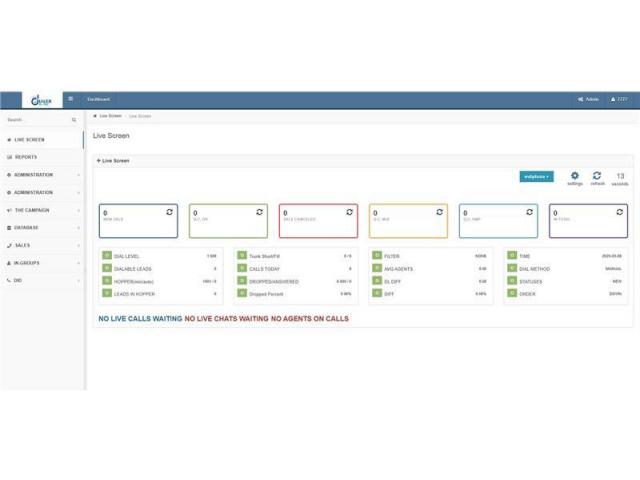640x480 pixels.
Task: Click the search magnifier icon in sidebar
Action: tap(73, 120)
